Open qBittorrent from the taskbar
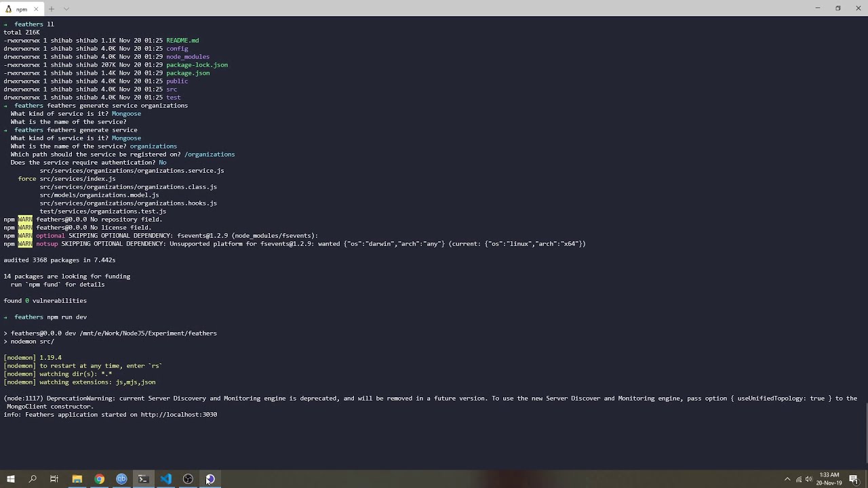The width and height of the screenshot is (868, 488). click(x=121, y=479)
